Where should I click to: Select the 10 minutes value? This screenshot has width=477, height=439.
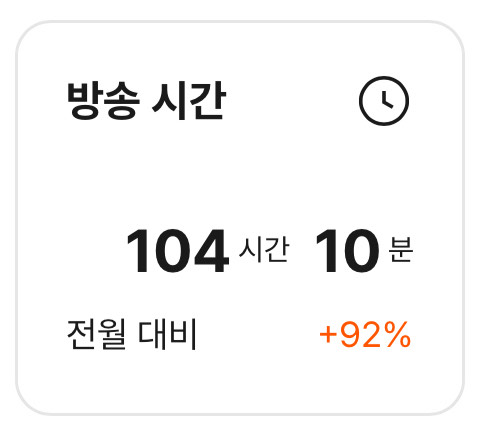pos(348,251)
